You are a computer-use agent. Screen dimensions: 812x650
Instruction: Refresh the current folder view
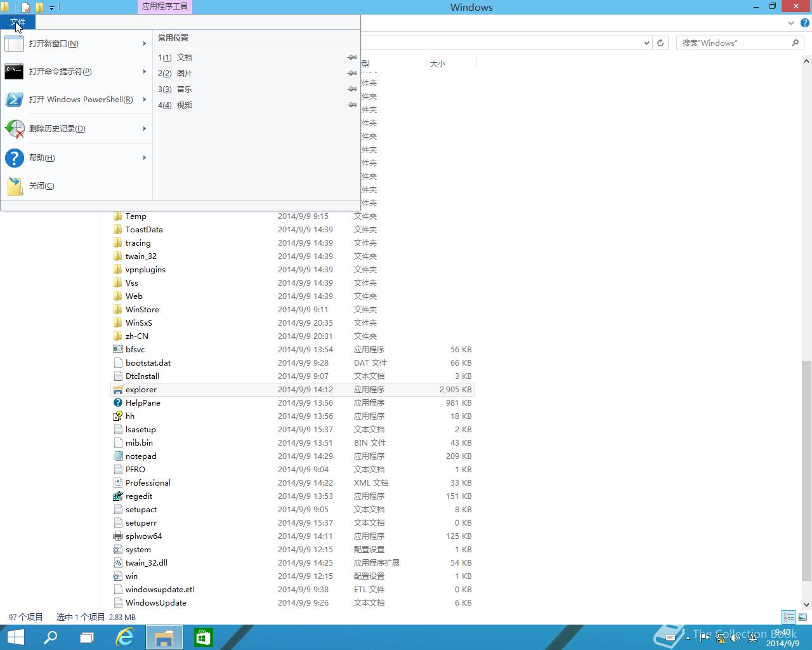(x=660, y=43)
